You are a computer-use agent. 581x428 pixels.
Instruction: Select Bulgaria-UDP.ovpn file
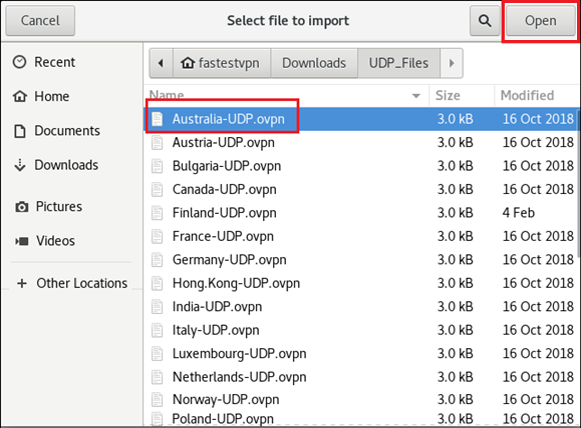(361, 166)
